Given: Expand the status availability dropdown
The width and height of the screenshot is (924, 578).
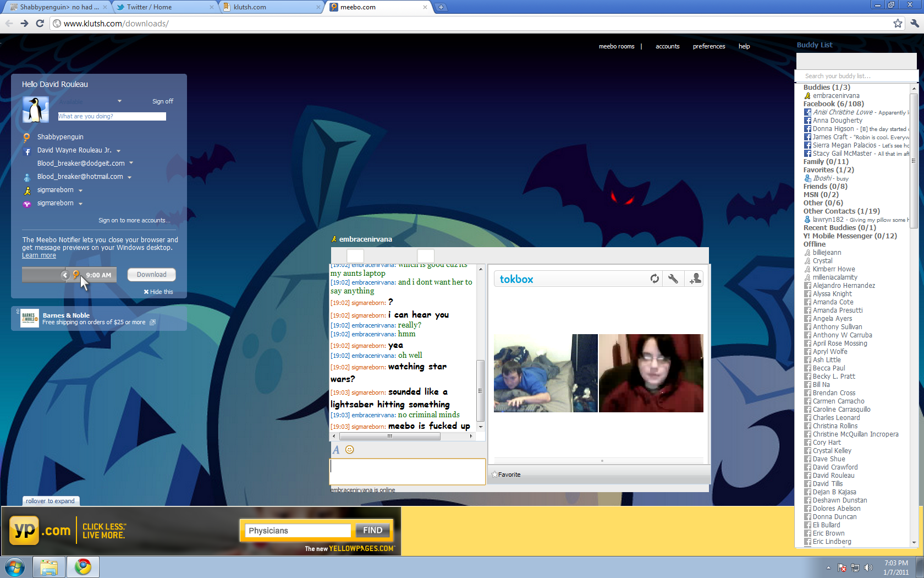Looking at the screenshot, I should (119, 101).
